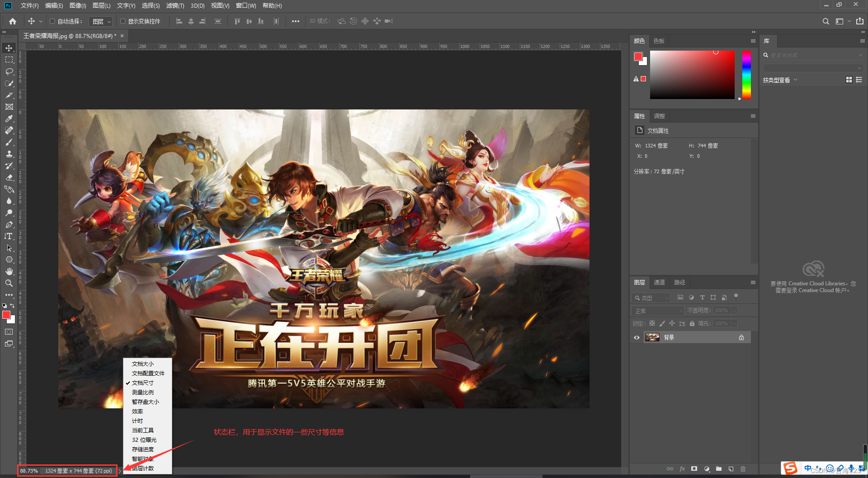The image size is (868, 478).
Task: Select the History Brush tool
Action: pos(9,166)
